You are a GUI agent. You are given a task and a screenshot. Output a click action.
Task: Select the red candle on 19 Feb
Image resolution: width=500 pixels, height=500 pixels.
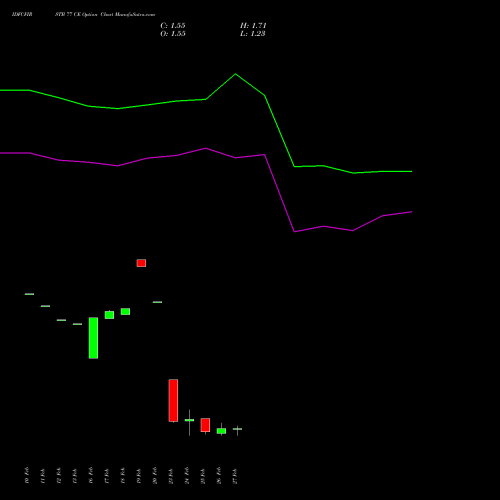click(x=141, y=263)
